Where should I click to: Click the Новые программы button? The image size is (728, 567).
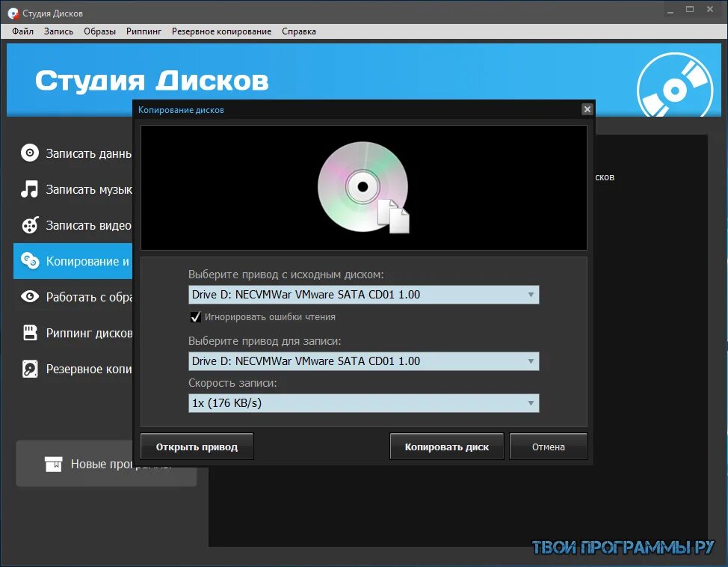click(x=106, y=464)
